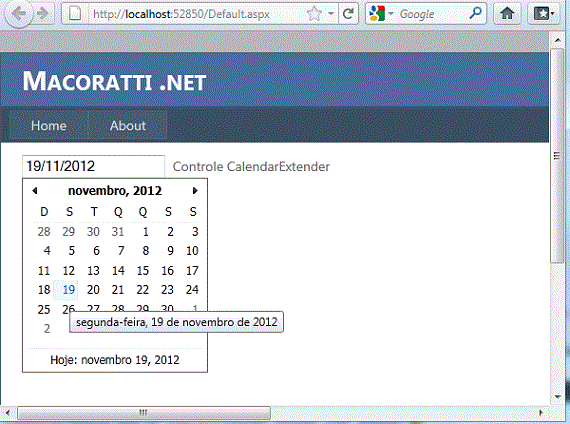The height and width of the screenshot is (424, 570).
Task: Open the About menu item
Action: click(x=128, y=125)
